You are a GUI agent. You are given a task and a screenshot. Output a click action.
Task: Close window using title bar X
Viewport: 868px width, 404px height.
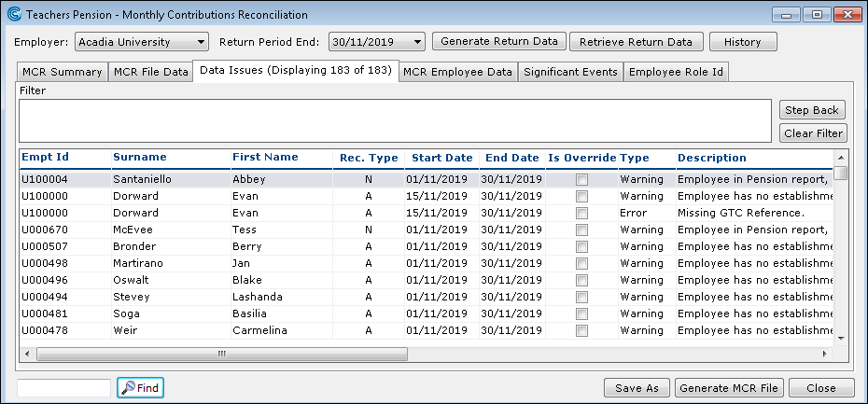(847, 15)
